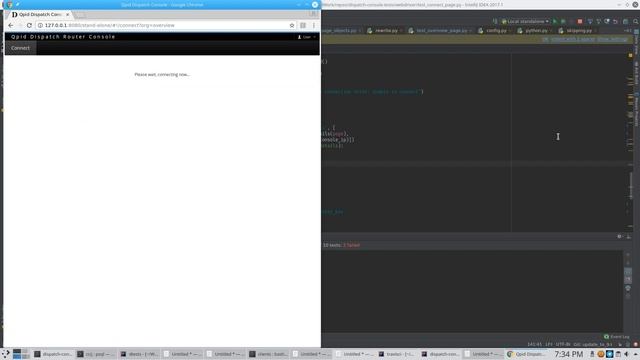640x360 pixels.
Task: Stop the process with the red square icon
Action: coord(580,21)
